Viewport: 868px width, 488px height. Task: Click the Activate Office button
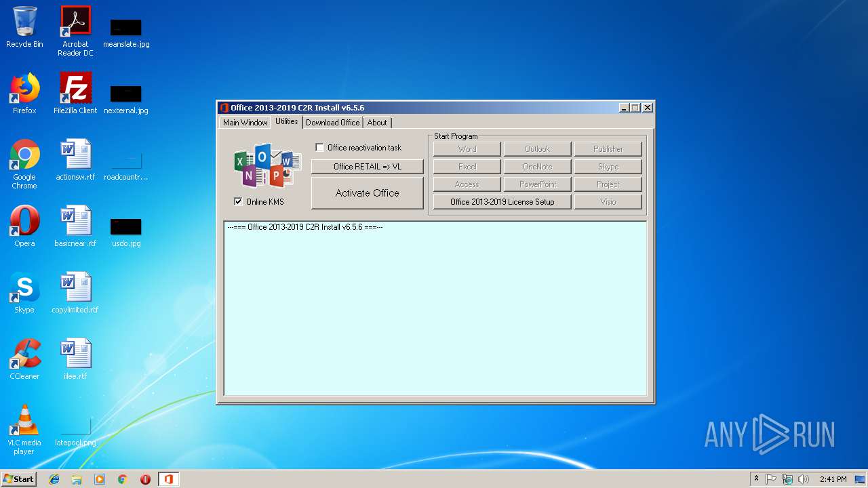(x=368, y=193)
